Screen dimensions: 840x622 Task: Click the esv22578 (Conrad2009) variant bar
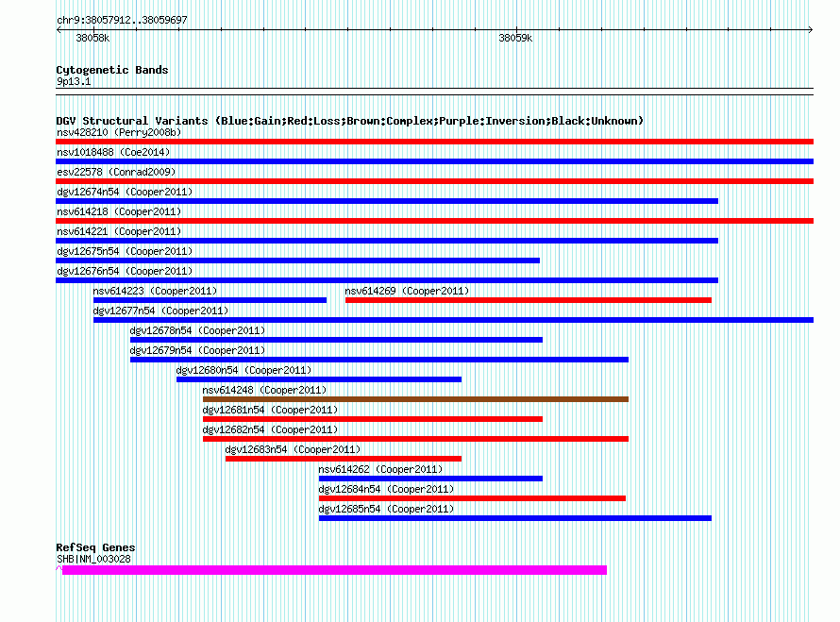pyautogui.click(x=434, y=181)
